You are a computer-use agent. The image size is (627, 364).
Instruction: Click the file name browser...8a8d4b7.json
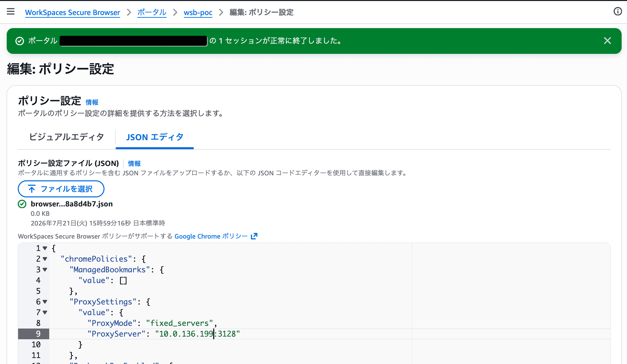[x=72, y=204]
